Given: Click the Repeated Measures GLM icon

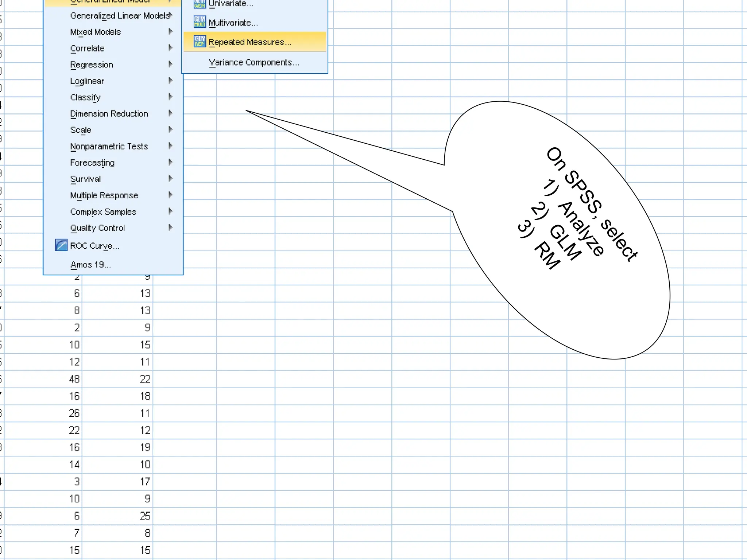Looking at the screenshot, I should pos(200,41).
